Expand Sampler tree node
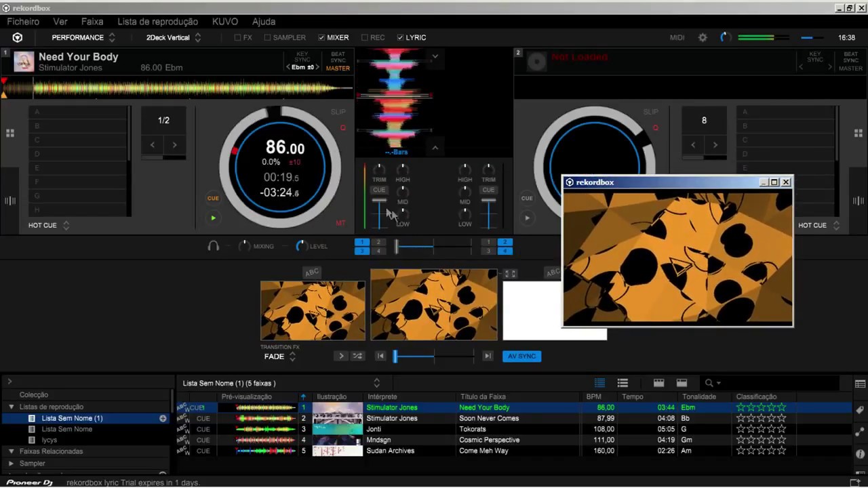This screenshot has height=488, width=868. coord(12,464)
